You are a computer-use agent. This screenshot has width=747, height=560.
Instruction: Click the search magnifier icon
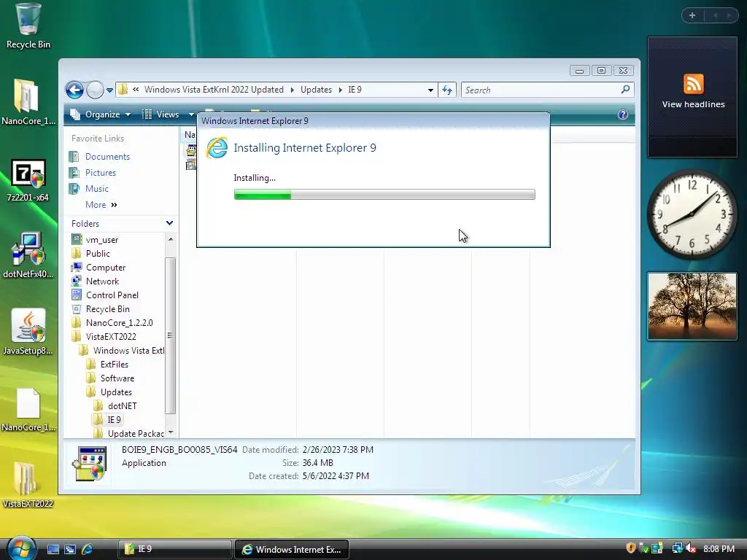[x=625, y=90]
